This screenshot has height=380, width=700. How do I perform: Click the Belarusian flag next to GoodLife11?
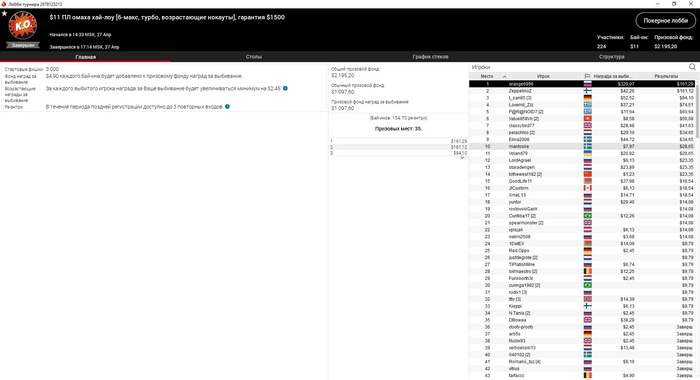[588, 181]
